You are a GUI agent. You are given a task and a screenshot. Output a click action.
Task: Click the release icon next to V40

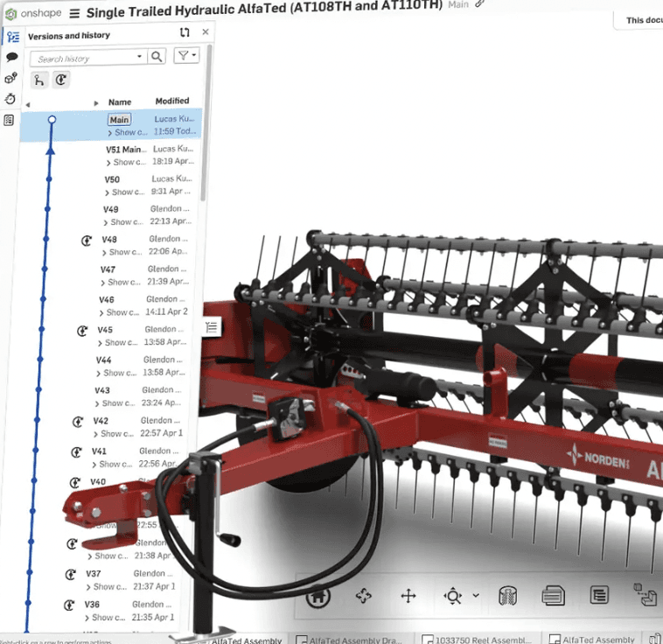point(75,482)
